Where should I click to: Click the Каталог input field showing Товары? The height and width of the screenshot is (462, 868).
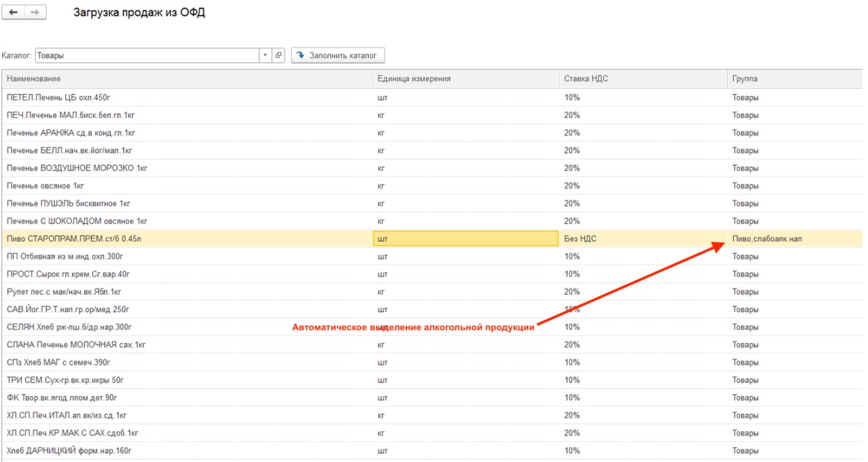coord(148,55)
